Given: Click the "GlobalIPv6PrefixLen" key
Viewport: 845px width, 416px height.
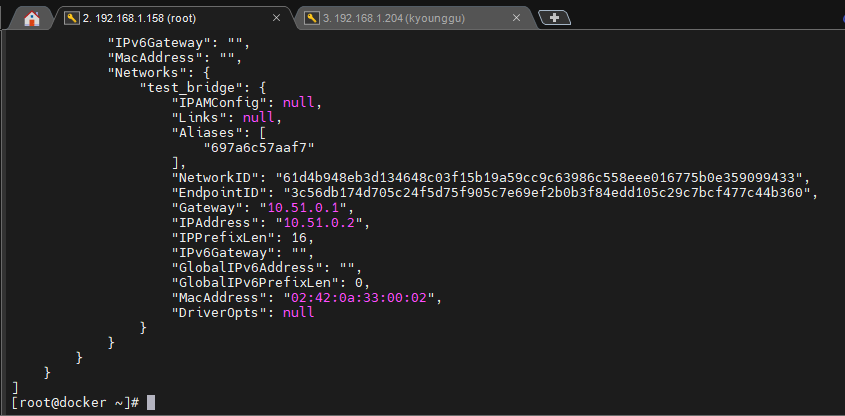Looking at the screenshot, I should tap(256, 283).
